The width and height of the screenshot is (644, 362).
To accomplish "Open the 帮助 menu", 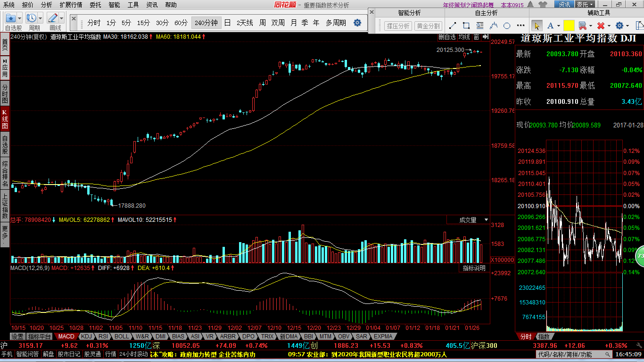I will [x=171, y=5].
